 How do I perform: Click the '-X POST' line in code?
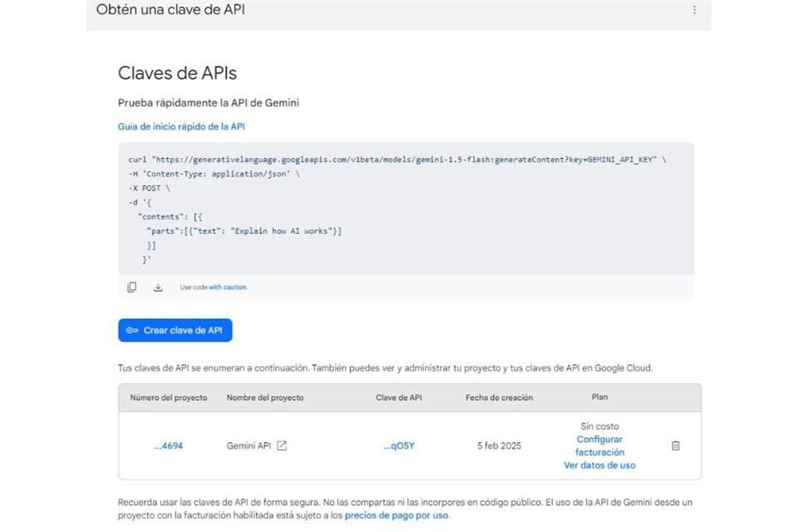149,189
